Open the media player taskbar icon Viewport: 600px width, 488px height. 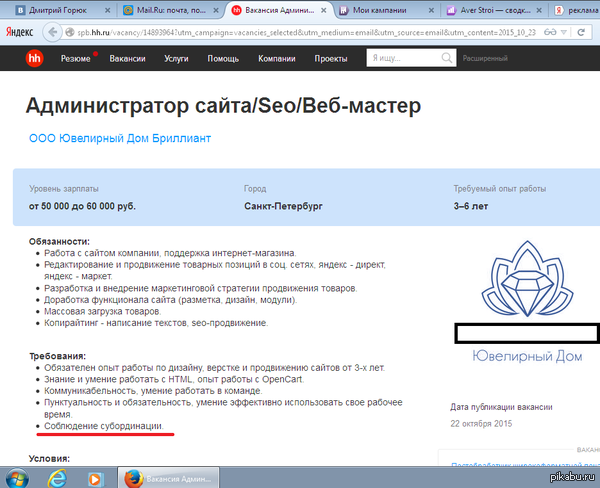[95, 479]
